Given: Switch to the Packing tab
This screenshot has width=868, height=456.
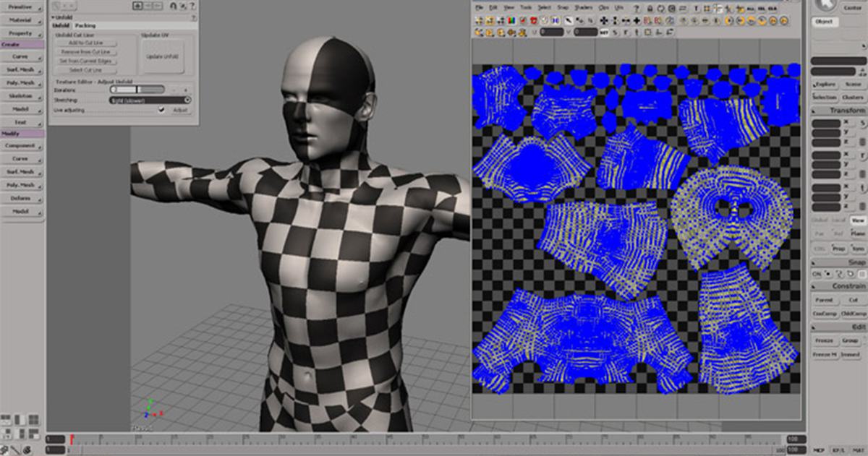Looking at the screenshot, I should pyautogui.click(x=85, y=25).
